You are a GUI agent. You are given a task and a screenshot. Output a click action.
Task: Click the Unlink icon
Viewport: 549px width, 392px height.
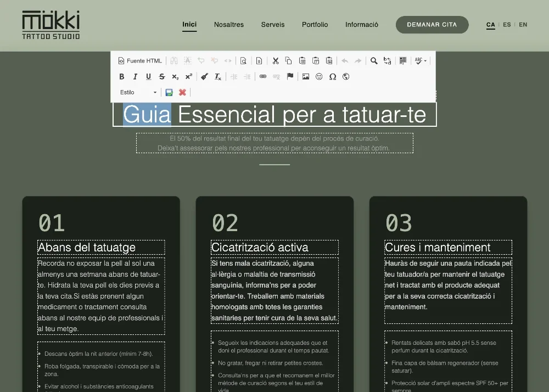276,77
